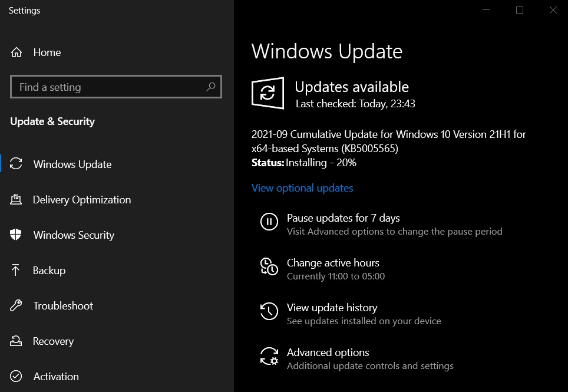
Task: Click the Troubleshoot wrench icon
Action: click(15, 305)
